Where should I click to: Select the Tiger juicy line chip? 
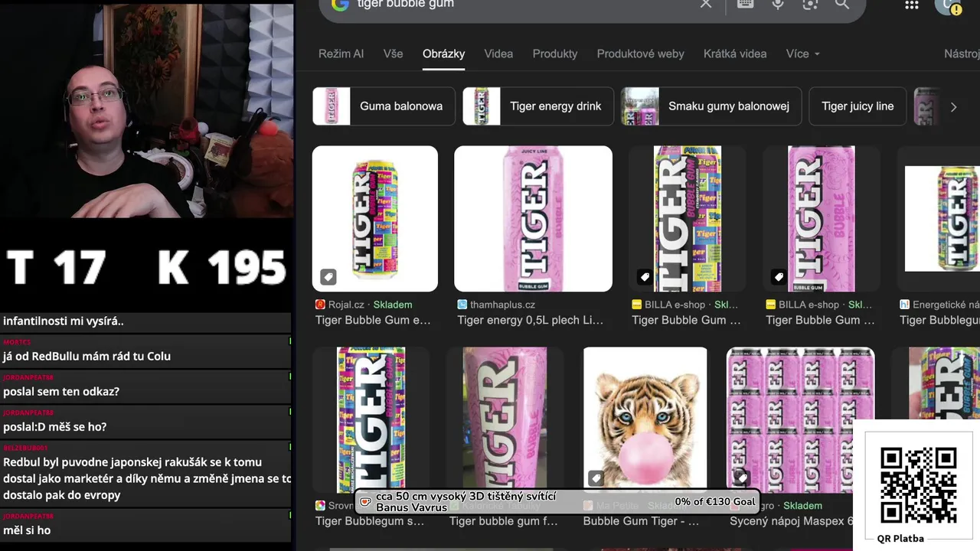point(857,106)
